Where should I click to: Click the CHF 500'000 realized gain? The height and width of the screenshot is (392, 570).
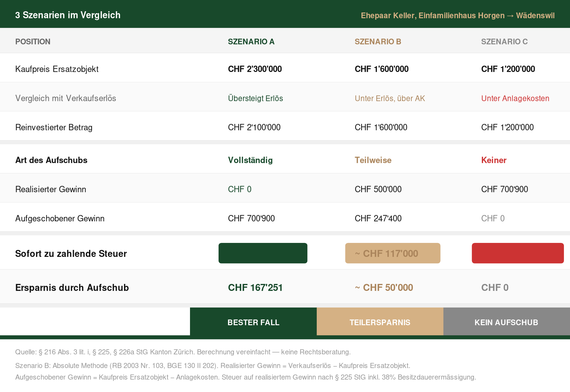pos(378,189)
